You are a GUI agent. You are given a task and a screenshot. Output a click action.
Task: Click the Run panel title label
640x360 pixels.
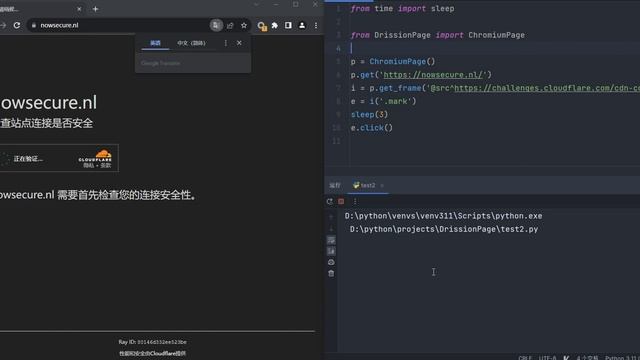pyautogui.click(x=335, y=185)
